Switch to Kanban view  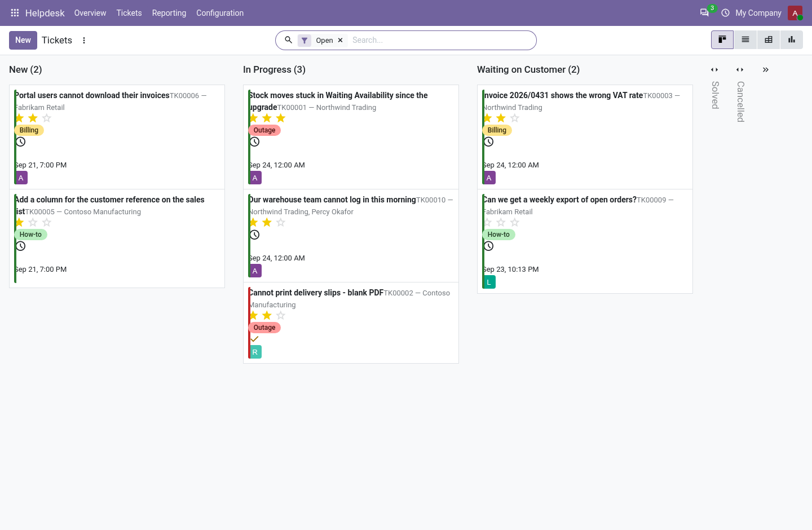(x=722, y=39)
